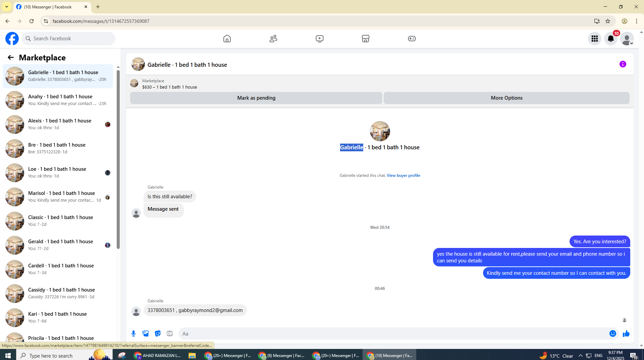Open emoji picker in message box
Viewport: 644px width, 360px height.
[613, 333]
